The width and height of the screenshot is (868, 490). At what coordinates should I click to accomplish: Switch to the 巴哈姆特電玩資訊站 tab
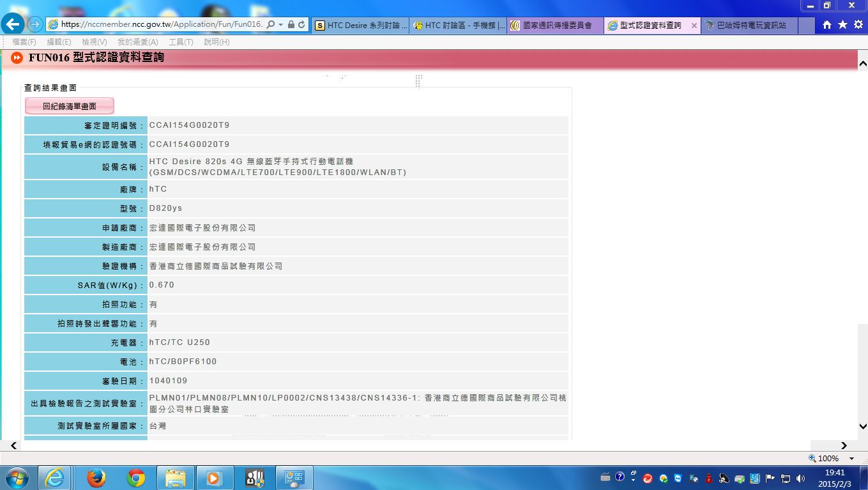click(750, 26)
